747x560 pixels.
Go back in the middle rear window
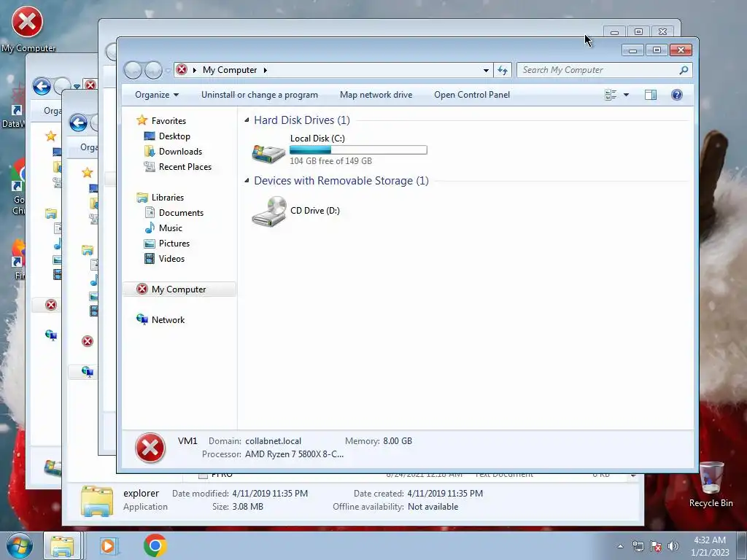coord(78,122)
